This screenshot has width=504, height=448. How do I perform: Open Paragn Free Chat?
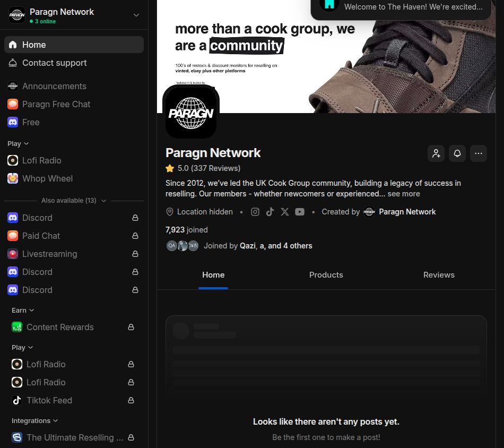[74, 104]
